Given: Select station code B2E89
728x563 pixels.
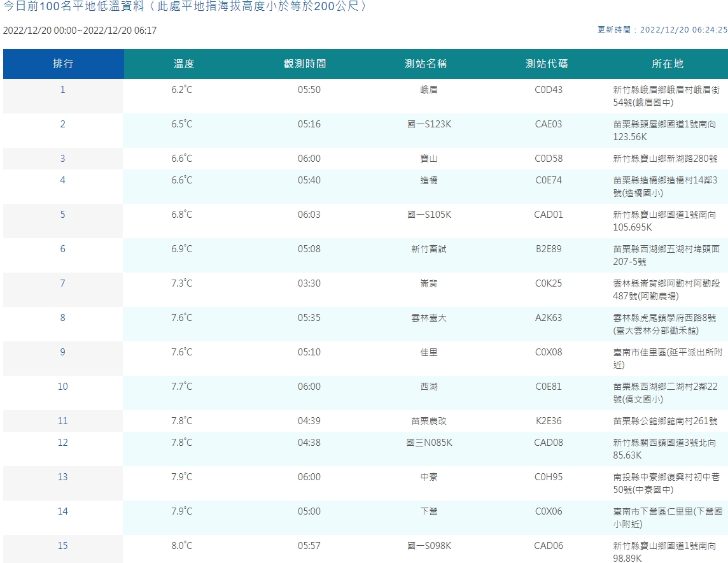Looking at the screenshot, I should (549, 249).
